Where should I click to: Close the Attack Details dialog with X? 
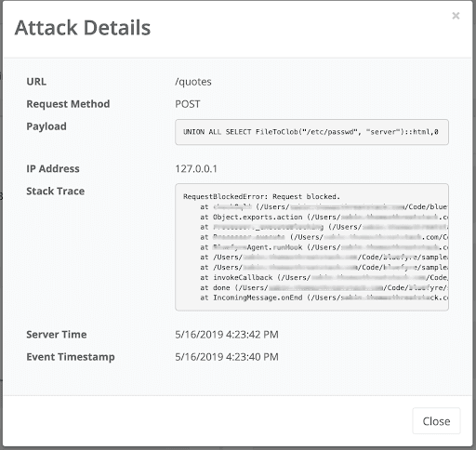click(456, 16)
